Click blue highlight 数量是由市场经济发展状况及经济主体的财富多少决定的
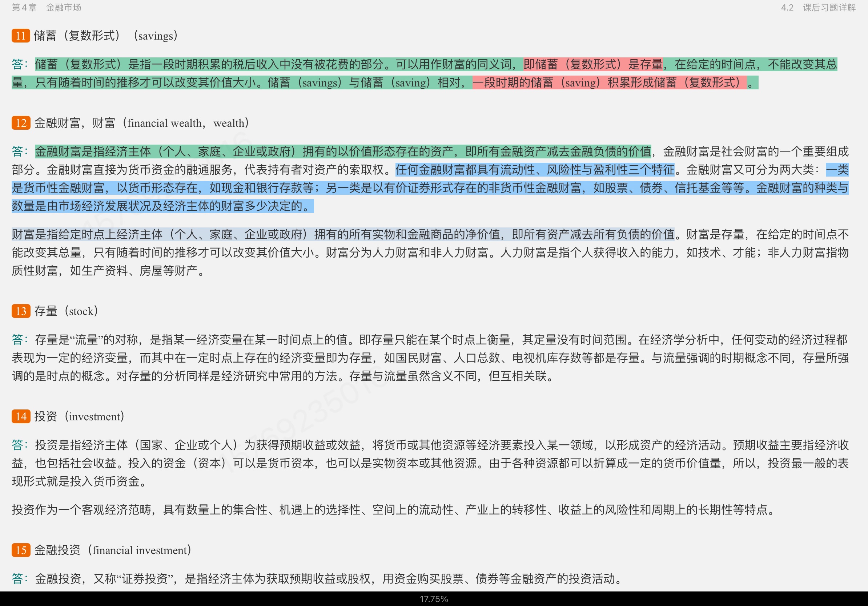868x606 pixels. (x=162, y=206)
